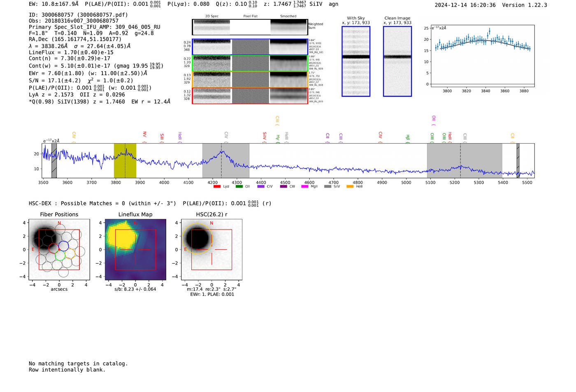The image size is (576, 392).
Task: Click the RA,Dec coordinates line
Action: coord(75,39)
